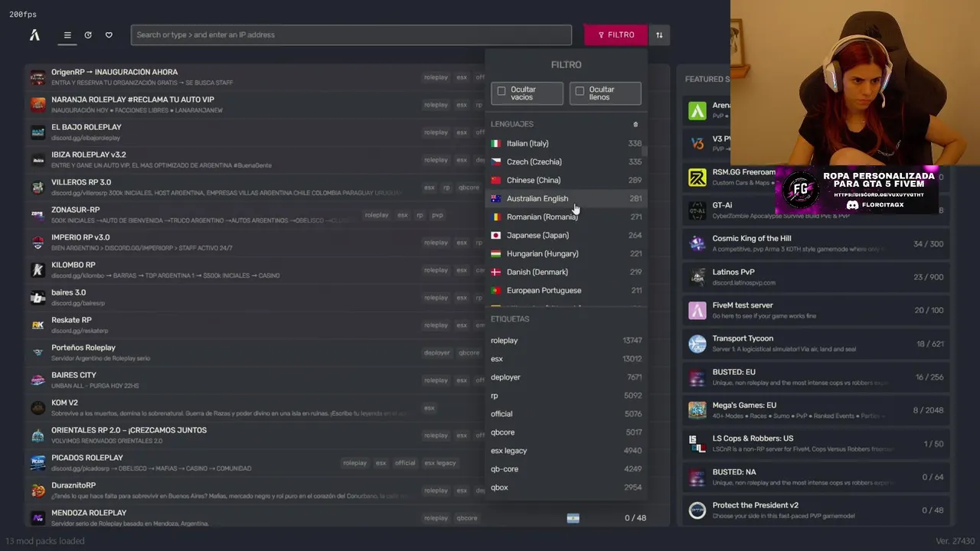Filter by Australian English language

click(x=567, y=198)
